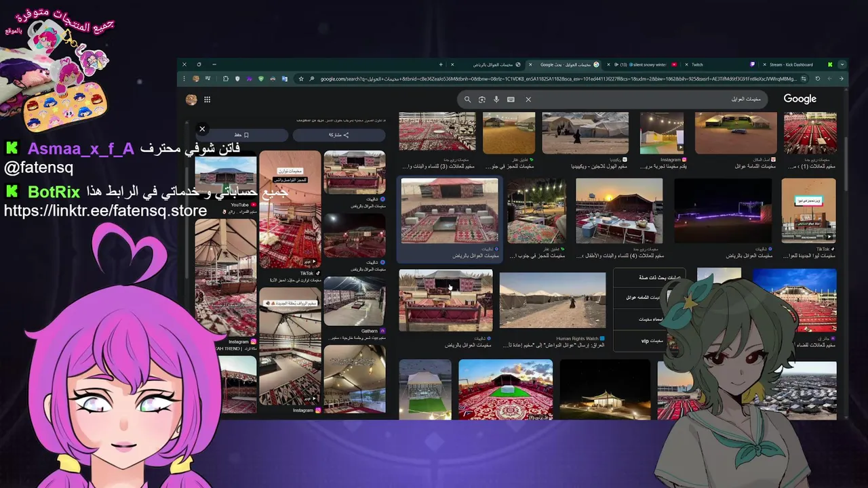
Task: Clear the Google search box text
Action: coord(528,100)
